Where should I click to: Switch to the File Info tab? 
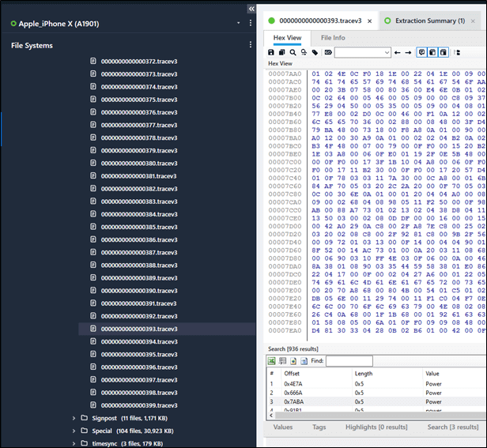click(x=333, y=37)
